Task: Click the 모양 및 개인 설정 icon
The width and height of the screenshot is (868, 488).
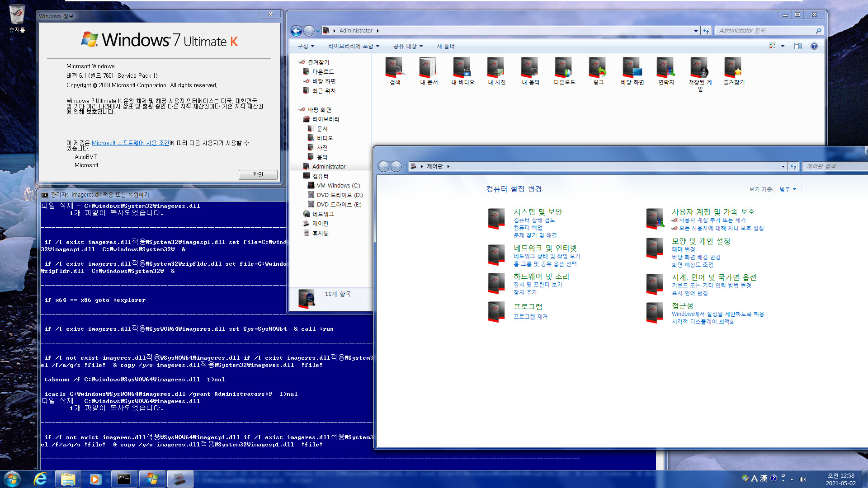Action: [655, 248]
